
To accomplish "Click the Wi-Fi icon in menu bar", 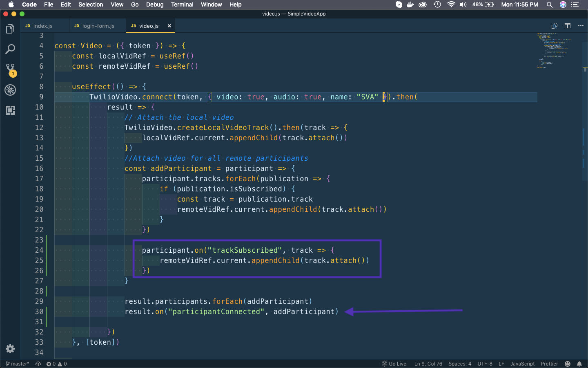I will pos(451,4).
